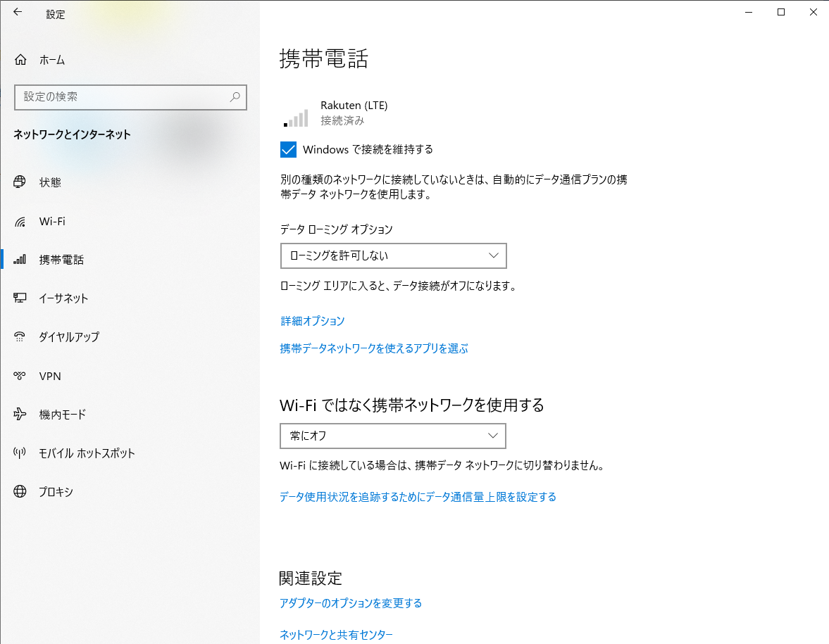Open the 常にオフ dropdown

coord(393,436)
